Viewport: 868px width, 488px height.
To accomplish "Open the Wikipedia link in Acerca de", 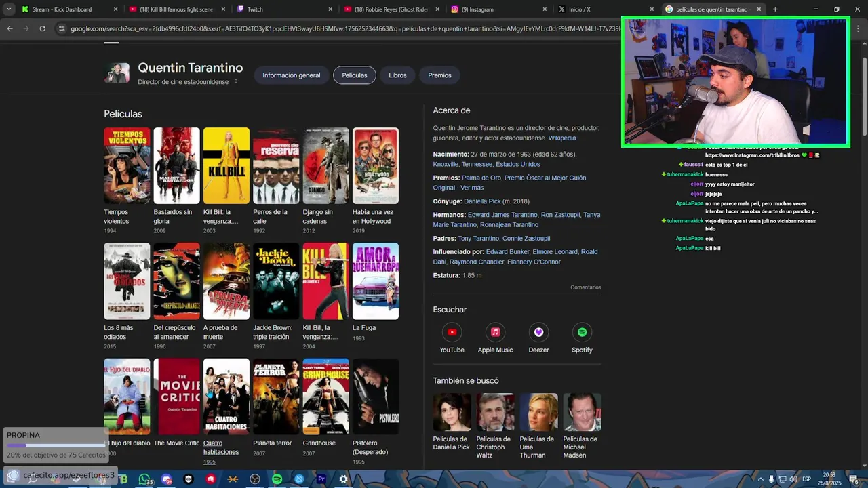I will point(562,138).
